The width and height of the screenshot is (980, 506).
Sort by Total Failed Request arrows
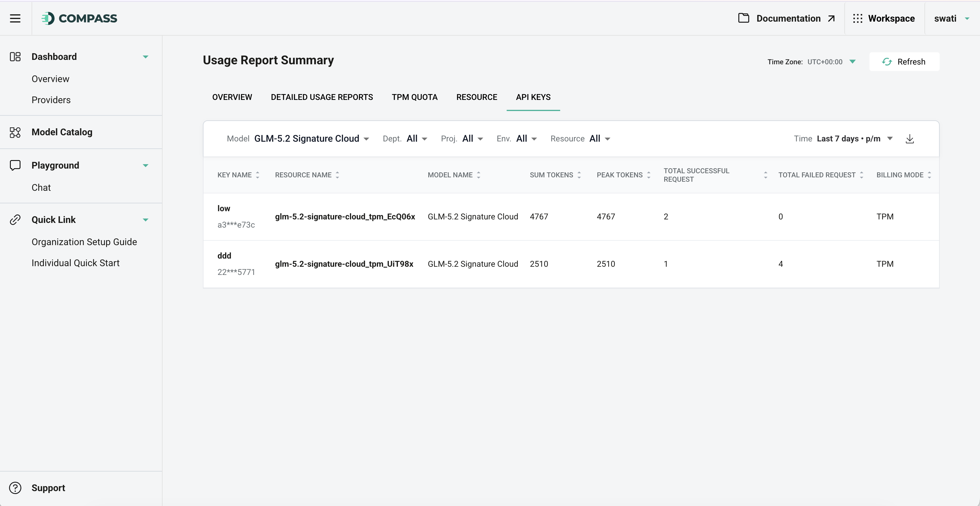862,175
